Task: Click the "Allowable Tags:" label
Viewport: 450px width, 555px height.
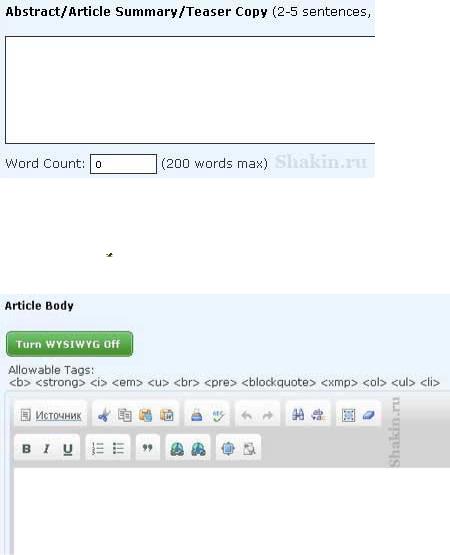Action: pyautogui.click(x=51, y=370)
